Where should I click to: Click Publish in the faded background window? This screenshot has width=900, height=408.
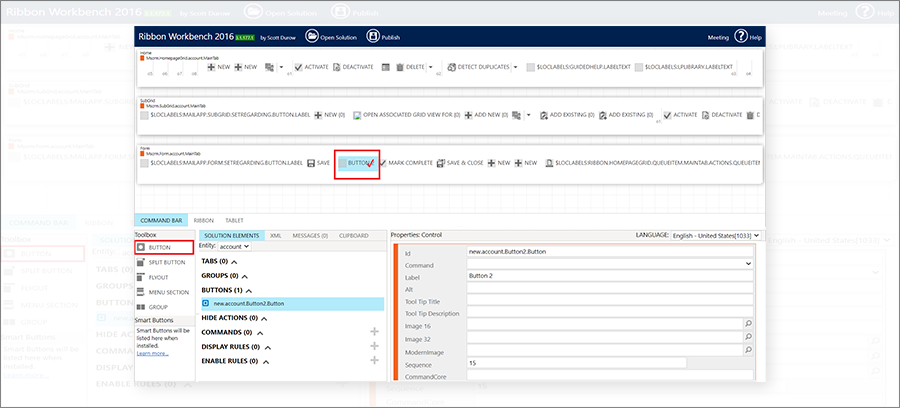point(355,12)
